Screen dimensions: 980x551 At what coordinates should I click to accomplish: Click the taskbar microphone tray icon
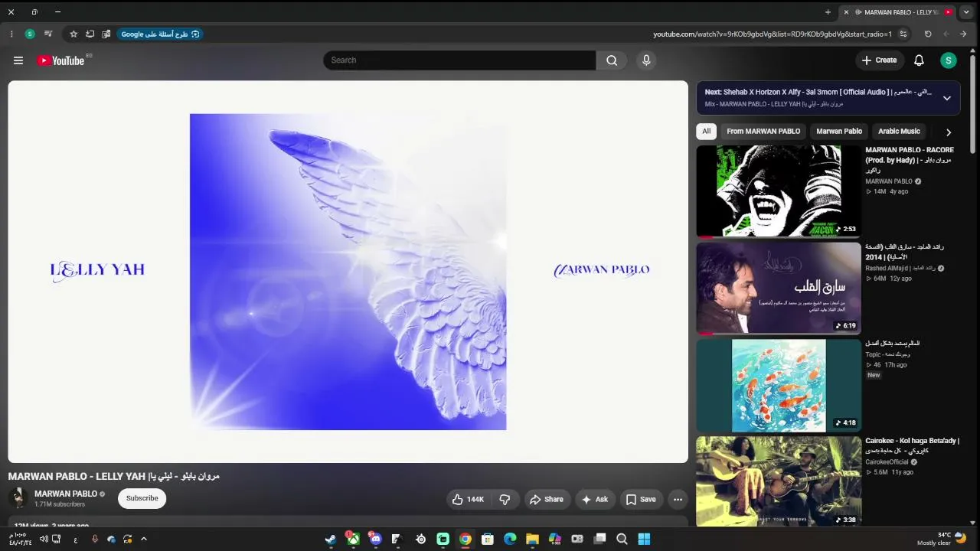95,539
